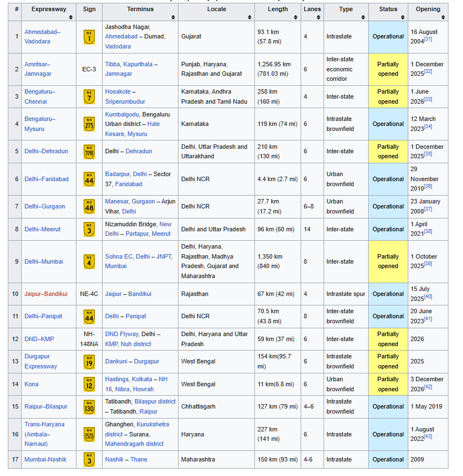Sort table by Locale column
This screenshot has height=476, width=463.
(249, 17)
